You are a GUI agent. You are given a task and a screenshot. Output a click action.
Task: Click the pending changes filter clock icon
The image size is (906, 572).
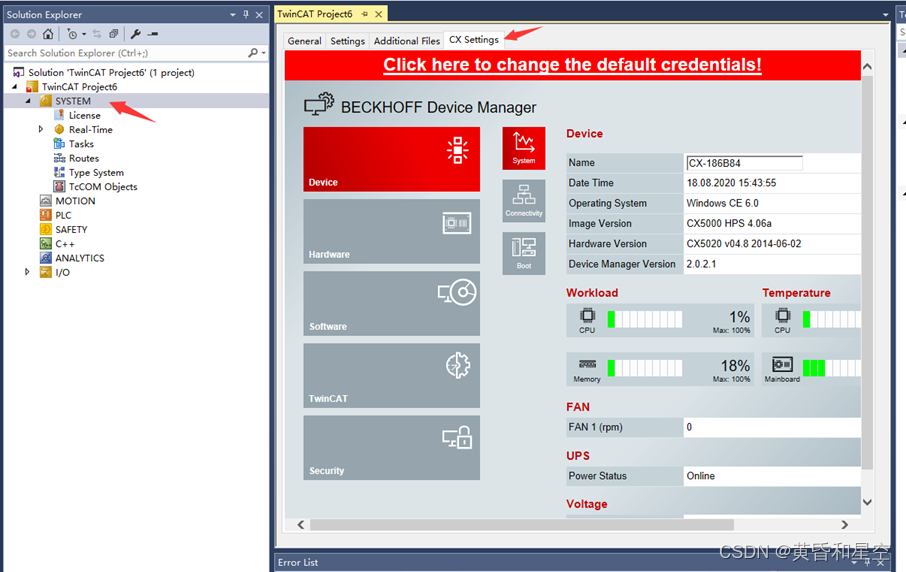click(72, 34)
